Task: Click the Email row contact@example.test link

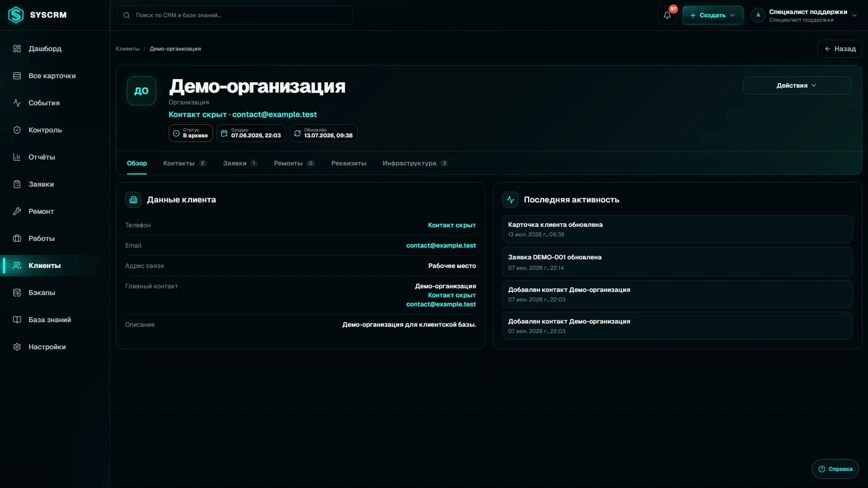Action: point(441,245)
